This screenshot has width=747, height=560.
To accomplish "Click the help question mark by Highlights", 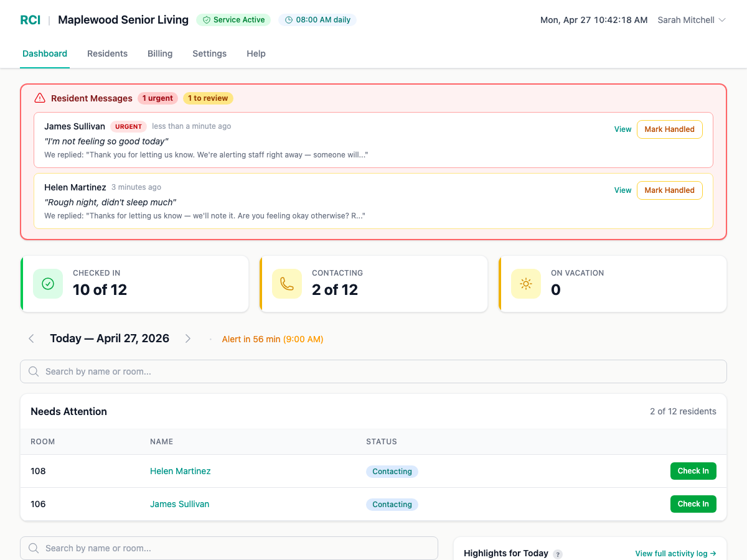I will [558, 554].
